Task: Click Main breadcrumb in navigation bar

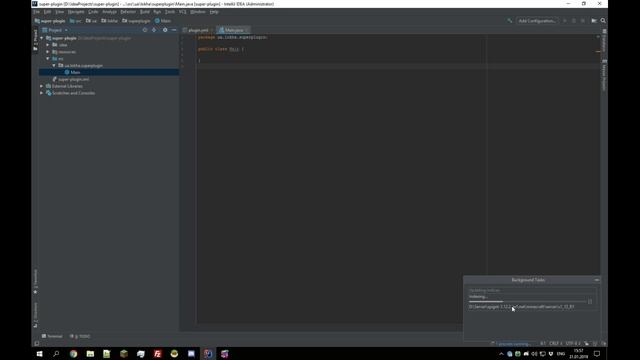Action: [x=163, y=21]
